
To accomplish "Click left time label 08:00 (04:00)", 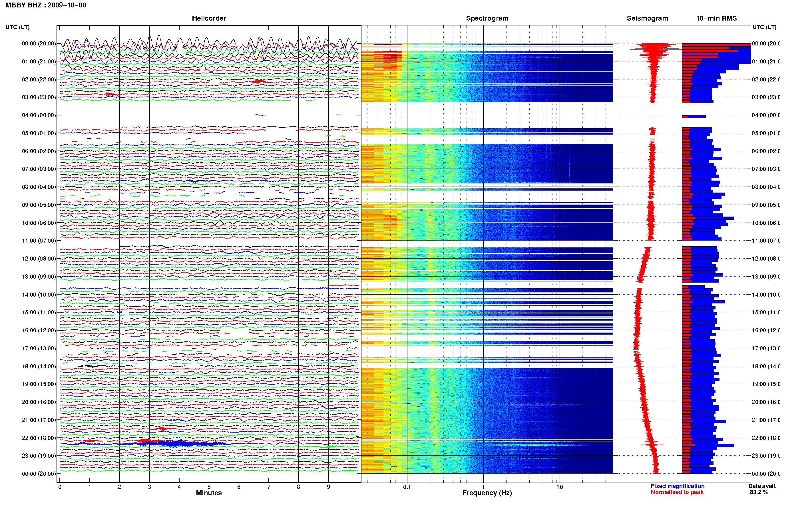I will [39, 187].
